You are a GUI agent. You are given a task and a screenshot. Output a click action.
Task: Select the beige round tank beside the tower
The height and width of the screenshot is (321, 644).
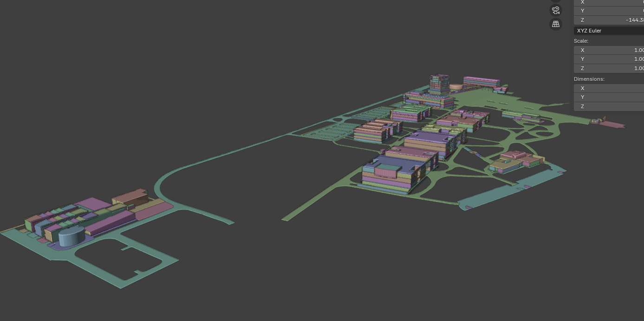coord(456,86)
